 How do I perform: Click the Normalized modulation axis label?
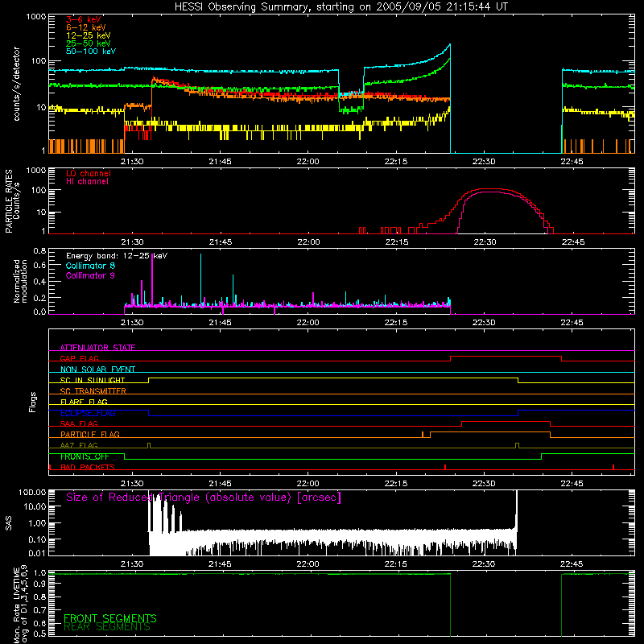[20, 281]
